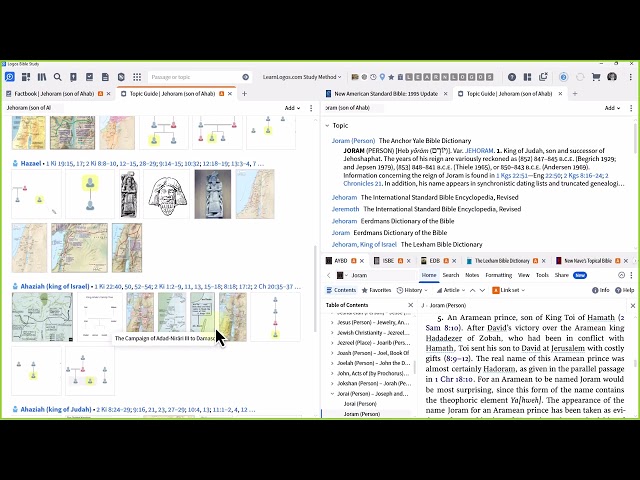Open the main application kebab menu
Screen dimensions: 640x480
pos(631,77)
